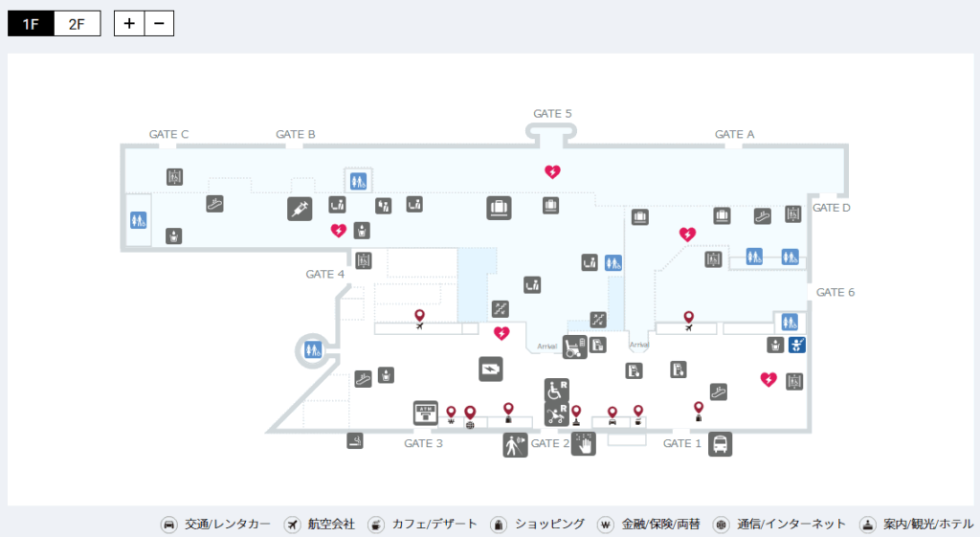Viewport: 980px width, 537px height.
Task: Zoom out with the minus button
Action: [x=159, y=24]
